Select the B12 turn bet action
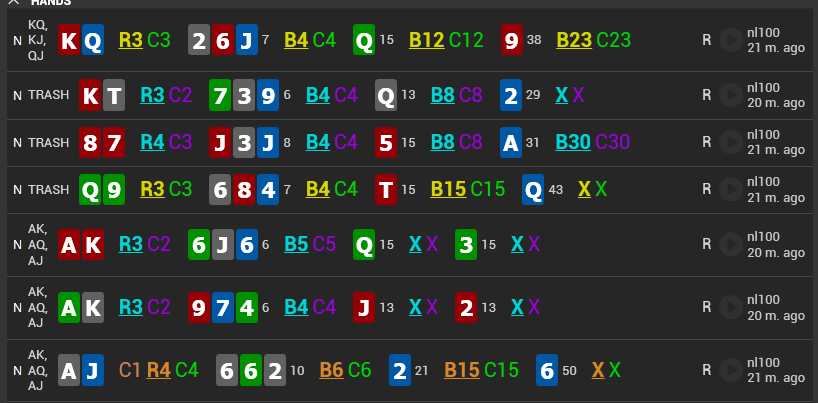 click(x=427, y=40)
